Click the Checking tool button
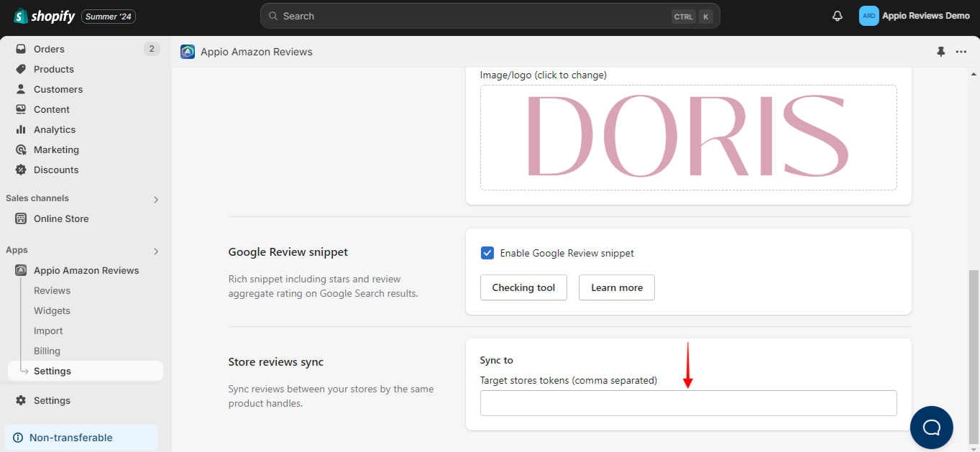The image size is (980, 452). (523, 287)
